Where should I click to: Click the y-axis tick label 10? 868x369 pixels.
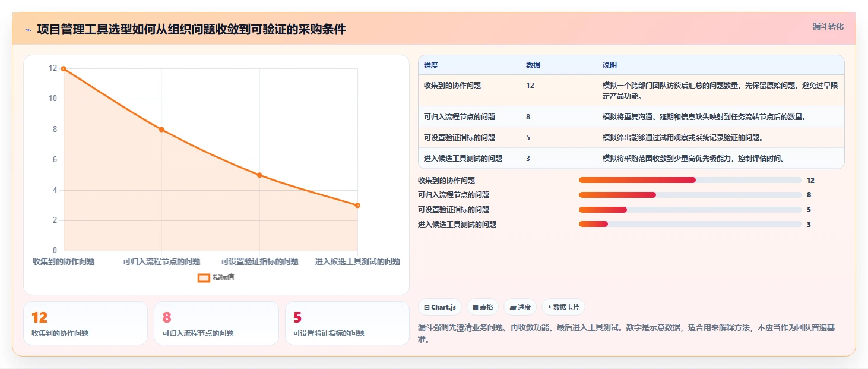click(x=53, y=99)
